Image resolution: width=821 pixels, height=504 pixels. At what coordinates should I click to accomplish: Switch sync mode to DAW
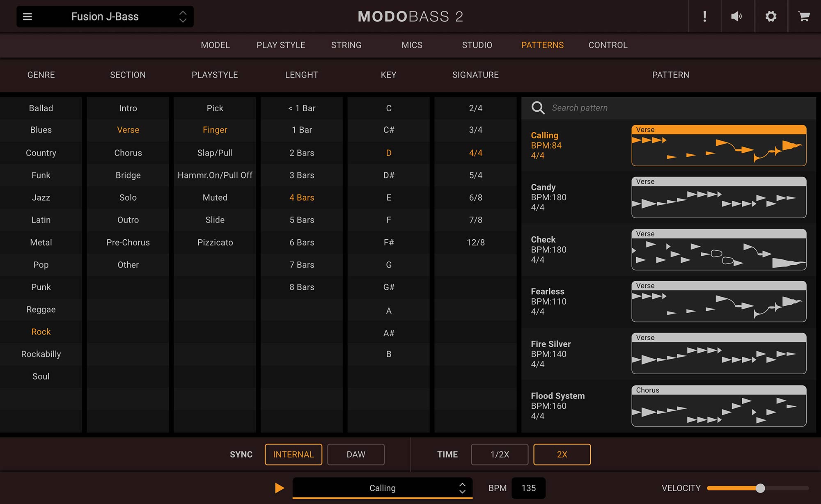click(355, 454)
